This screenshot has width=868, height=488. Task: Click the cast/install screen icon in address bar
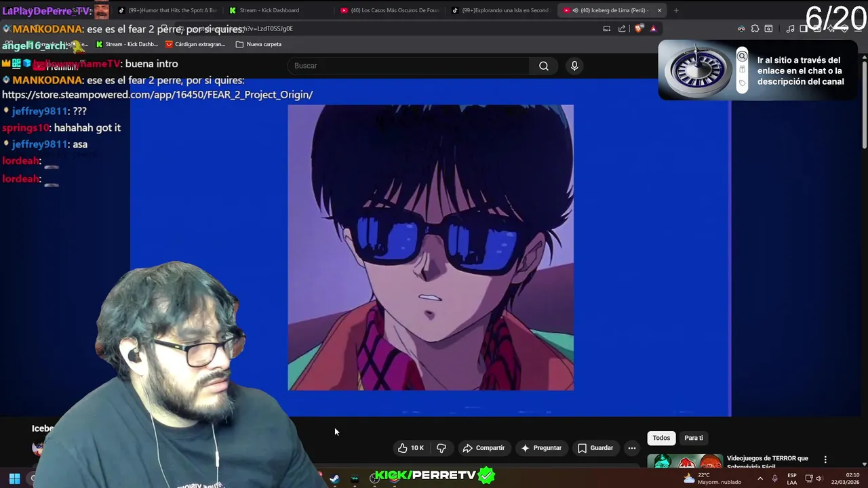(x=607, y=28)
